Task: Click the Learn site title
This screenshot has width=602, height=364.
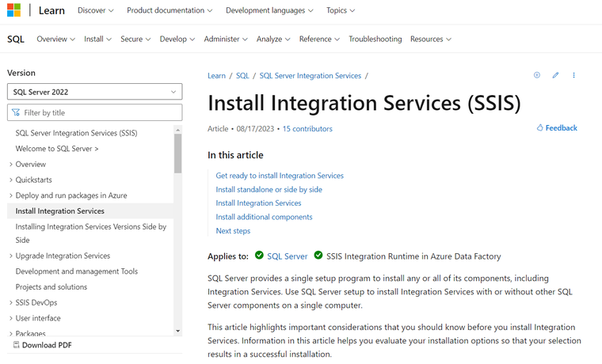Action: (x=51, y=10)
